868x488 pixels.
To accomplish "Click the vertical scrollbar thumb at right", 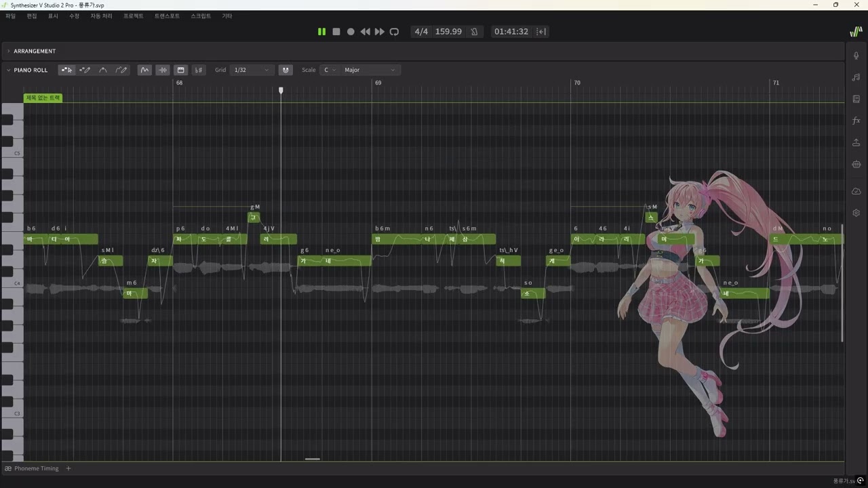I will click(842, 283).
